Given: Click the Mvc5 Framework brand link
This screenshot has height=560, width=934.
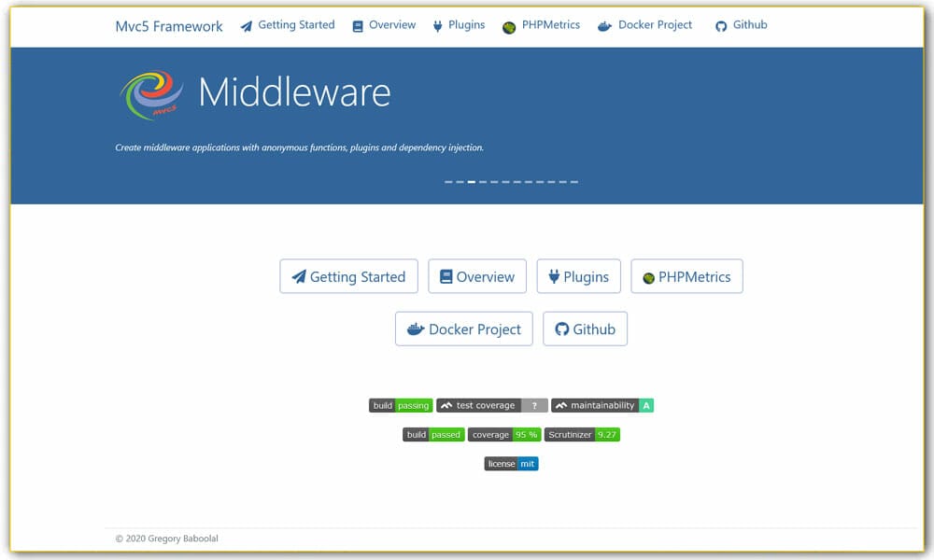Looking at the screenshot, I should click(x=167, y=26).
